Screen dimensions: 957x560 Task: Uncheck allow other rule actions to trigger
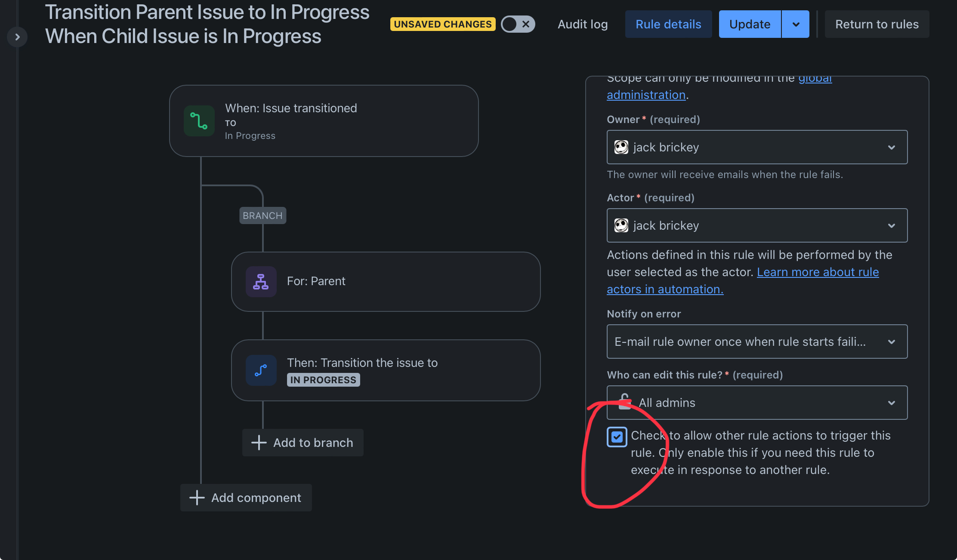617,437
